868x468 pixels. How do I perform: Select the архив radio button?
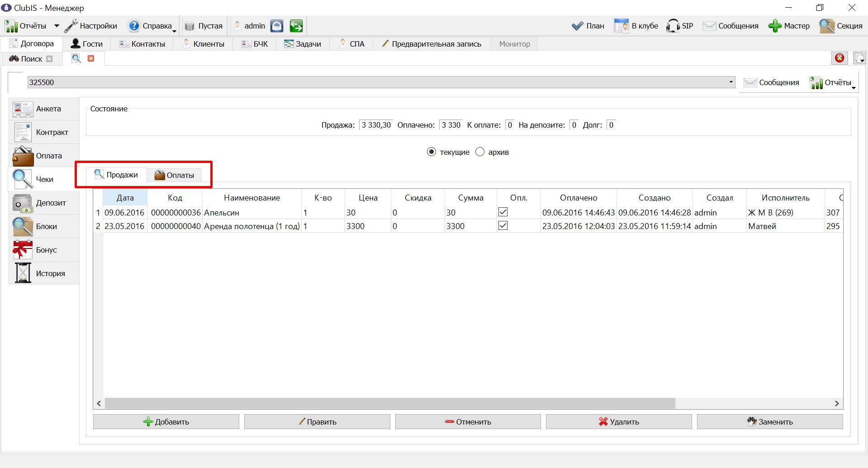pos(480,152)
